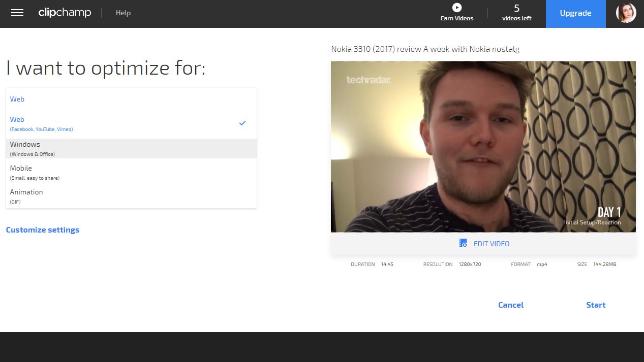Screen dimensions: 644x362
Task: Click the EDIT VIDEO bar text
Action: [492, 244]
